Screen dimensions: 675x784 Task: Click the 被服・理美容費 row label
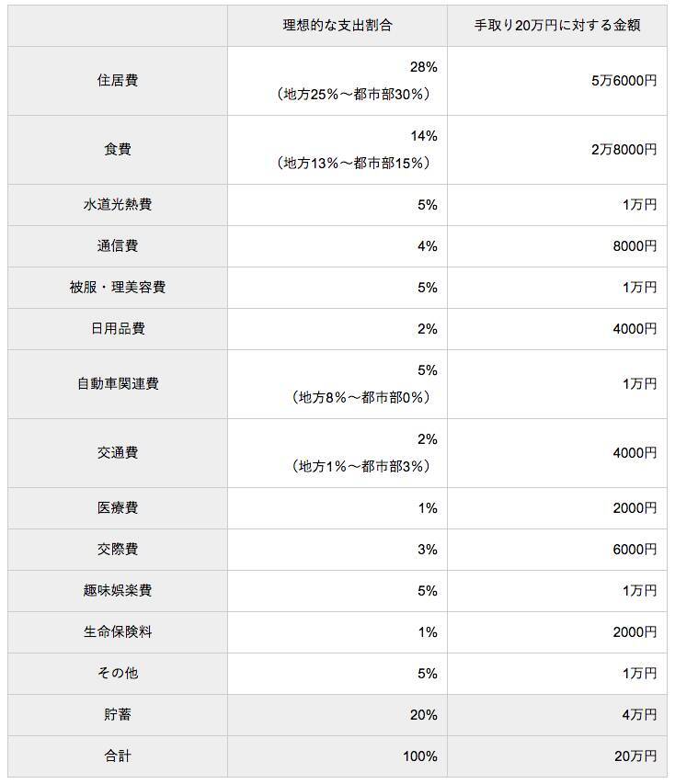pyautogui.click(x=118, y=288)
